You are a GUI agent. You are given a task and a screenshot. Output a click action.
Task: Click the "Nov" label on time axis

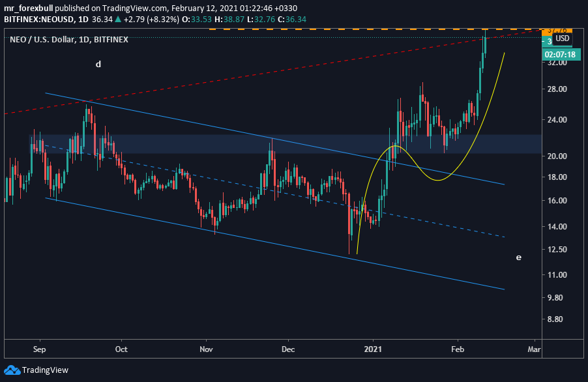[x=206, y=349]
